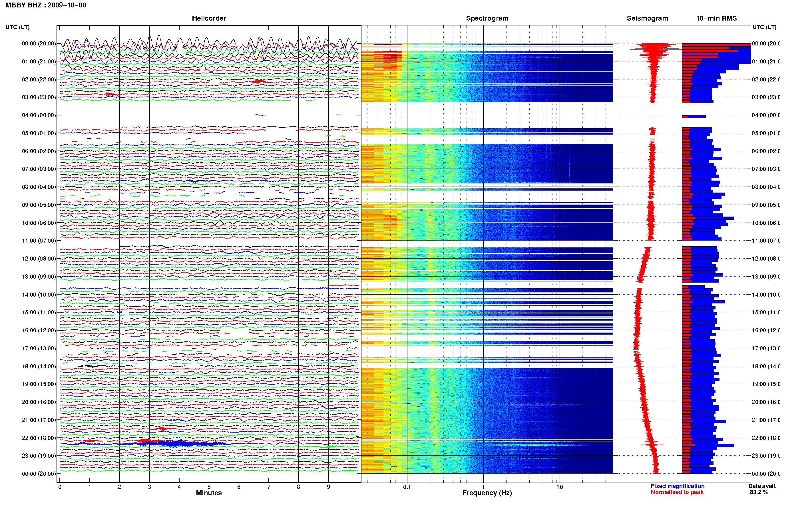Click left time label 02:00 (22:00)
The height and width of the screenshot is (508, 812).
[39, 79]
